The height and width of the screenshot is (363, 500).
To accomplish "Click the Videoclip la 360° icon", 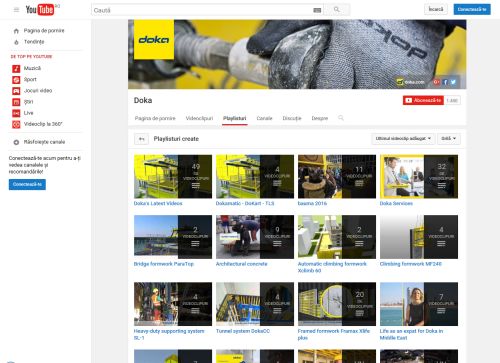I will pos(16,124).
